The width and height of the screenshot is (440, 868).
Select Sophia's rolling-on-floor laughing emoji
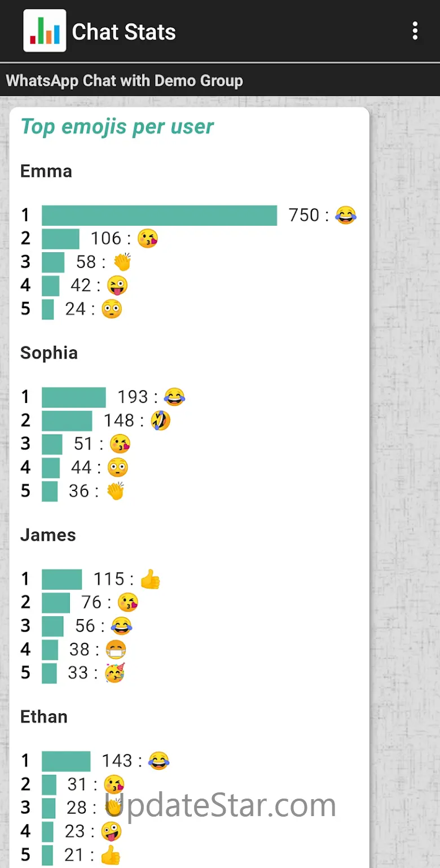(160, 420)
